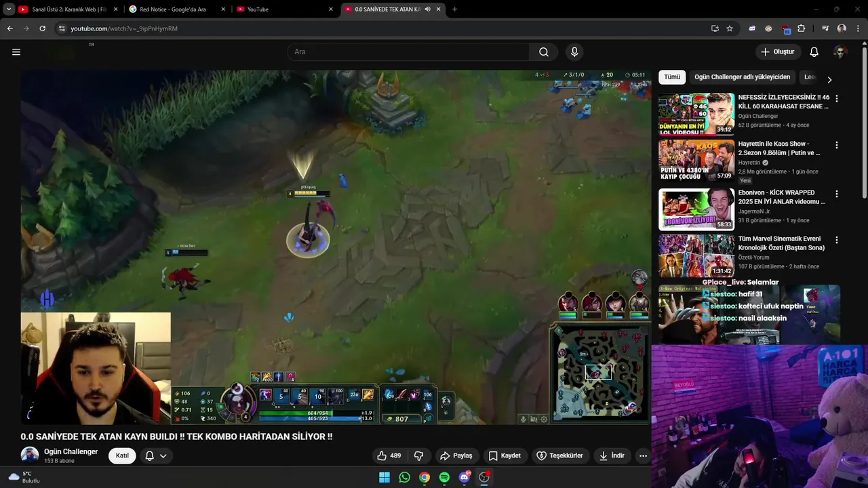
Task: Open Chrome three-dot menu
Action: tap(858, 28)
